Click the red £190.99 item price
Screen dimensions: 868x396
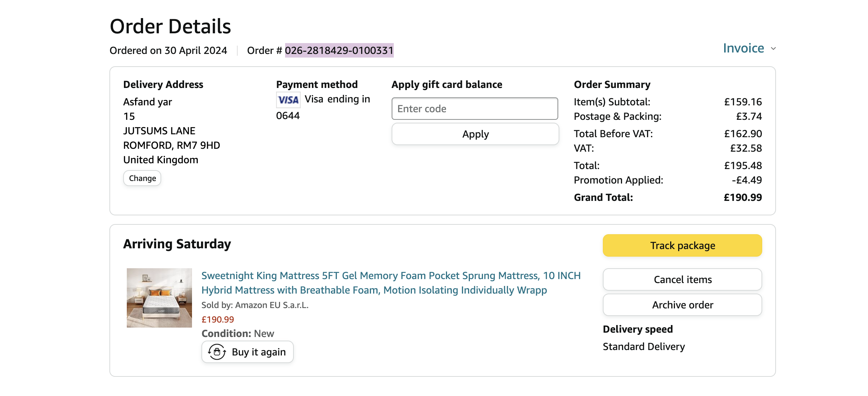click(x=218, y=319)
